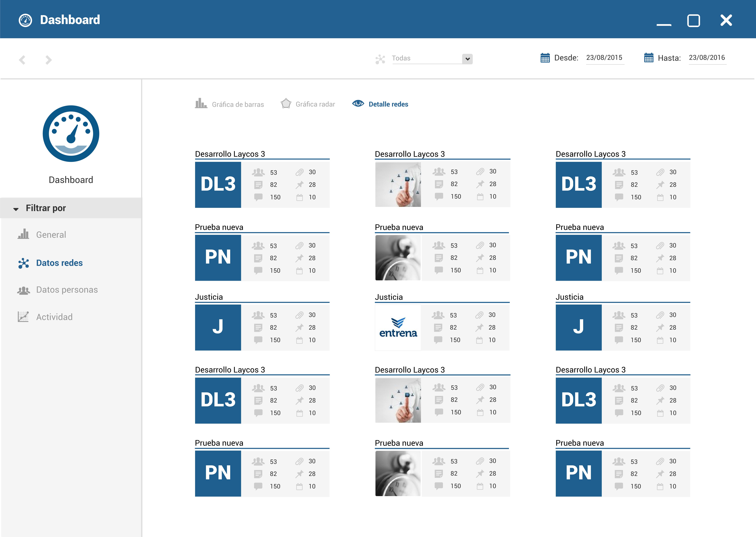Go forward with the right arrow
The width and height of the screenshot is (756, 537).
pos(49,60)
